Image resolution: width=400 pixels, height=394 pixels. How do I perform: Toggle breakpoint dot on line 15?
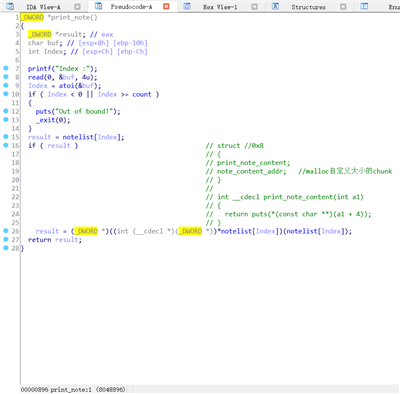6,137
